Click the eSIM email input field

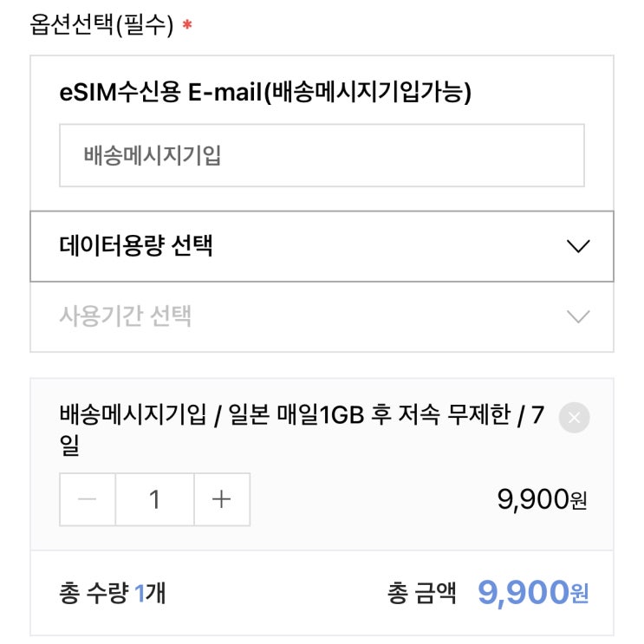click(x=322, y=155)
